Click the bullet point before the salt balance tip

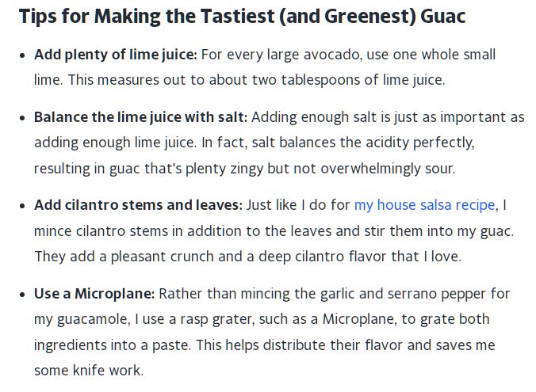point(21,118)
